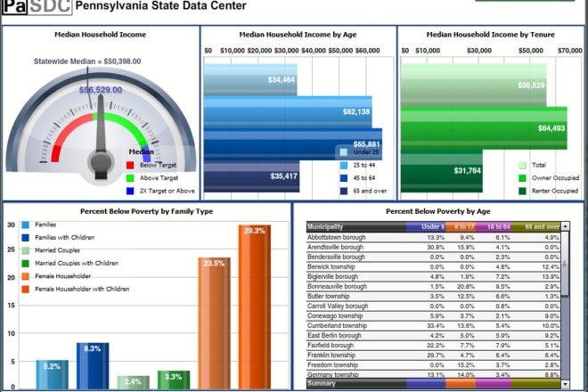Viewport: 588px width, 392px height.
Task: Select the Cumberland township row
Action: click(x=434, y=325)
